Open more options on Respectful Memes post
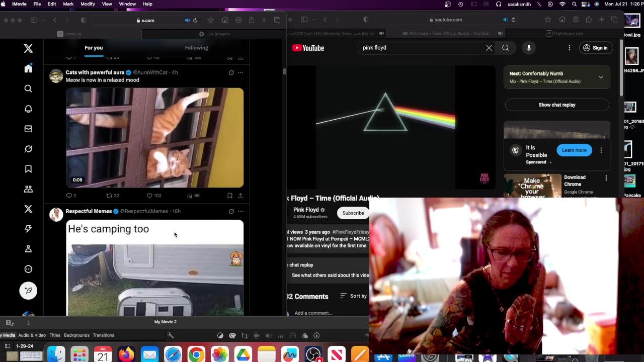 [240, 211]
